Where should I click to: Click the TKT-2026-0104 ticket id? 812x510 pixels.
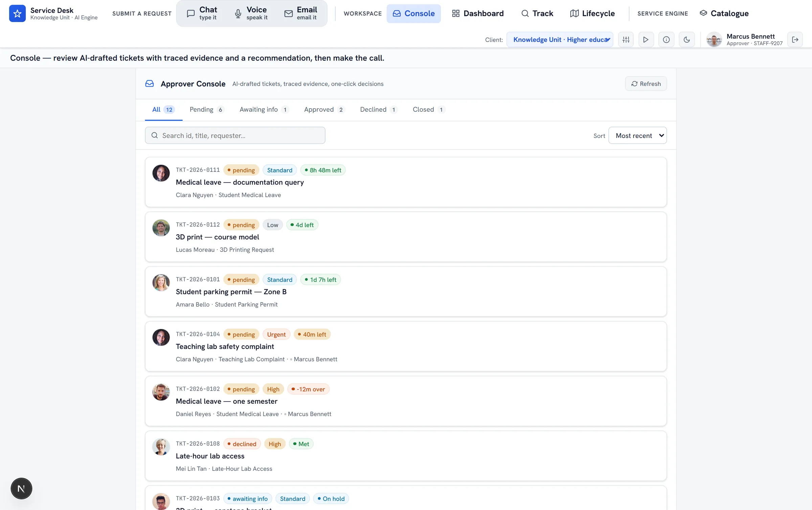[198, 334]
